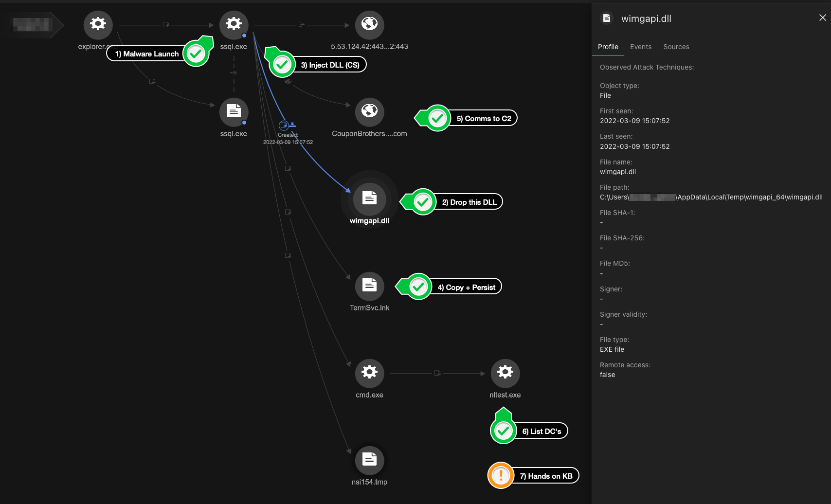
Task: Open the Sources tab
Action: coord(676,47)
